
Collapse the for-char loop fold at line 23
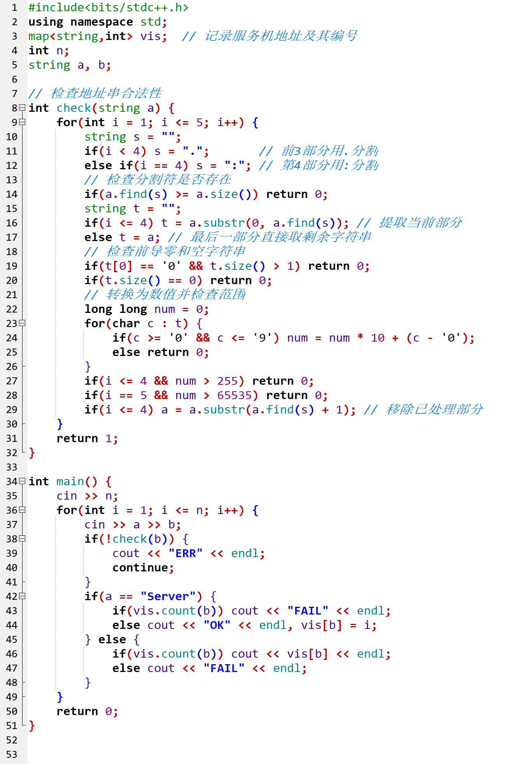click(x=22, y=323)
